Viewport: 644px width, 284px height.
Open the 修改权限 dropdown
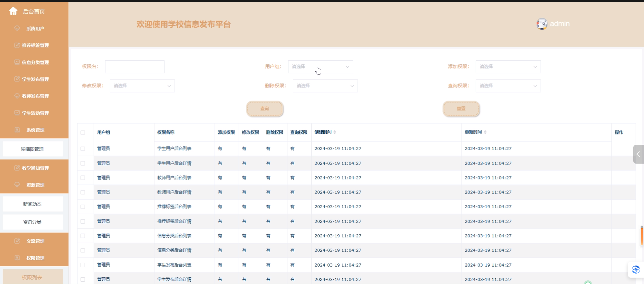point(142,86)
